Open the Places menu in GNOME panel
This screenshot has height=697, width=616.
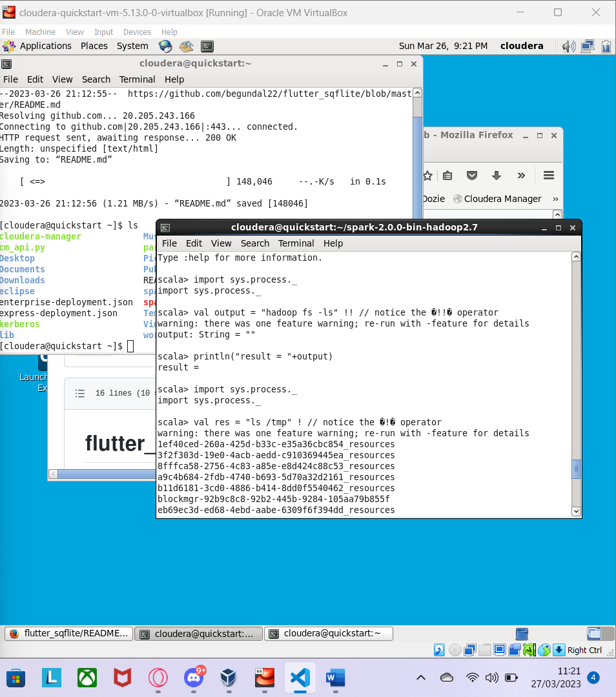tap(94, 46)
